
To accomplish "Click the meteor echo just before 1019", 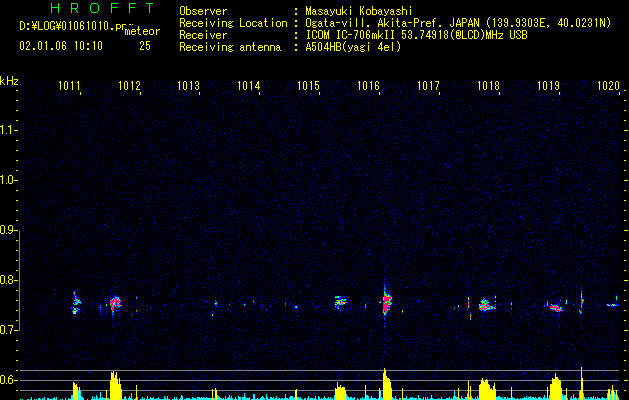I will [x=556, y=308].
